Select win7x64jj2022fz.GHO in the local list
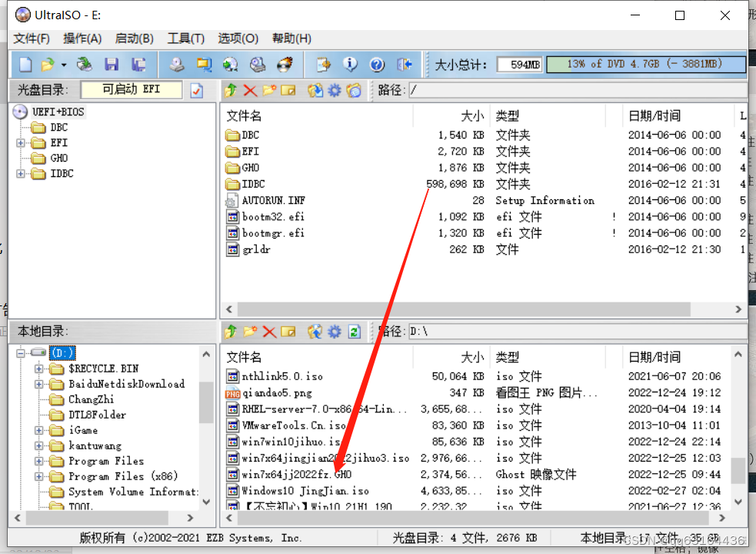This screenshot has height=554, width=756. pos(296,475)
